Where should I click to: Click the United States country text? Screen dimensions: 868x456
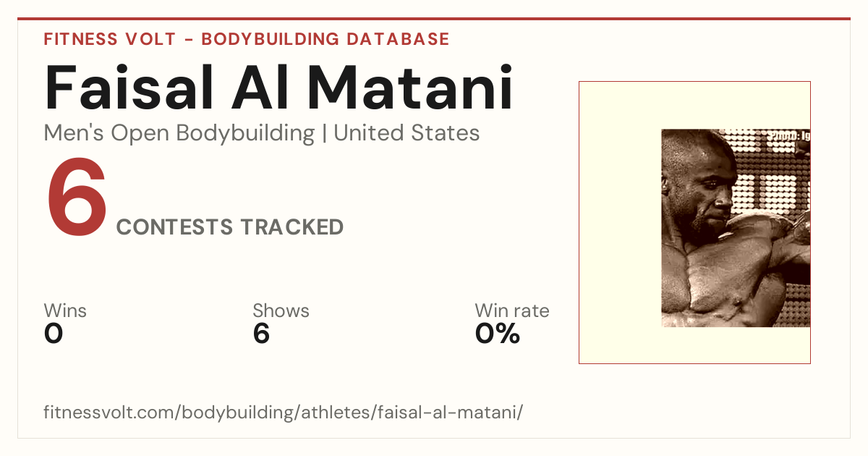[x=407, y=133]
